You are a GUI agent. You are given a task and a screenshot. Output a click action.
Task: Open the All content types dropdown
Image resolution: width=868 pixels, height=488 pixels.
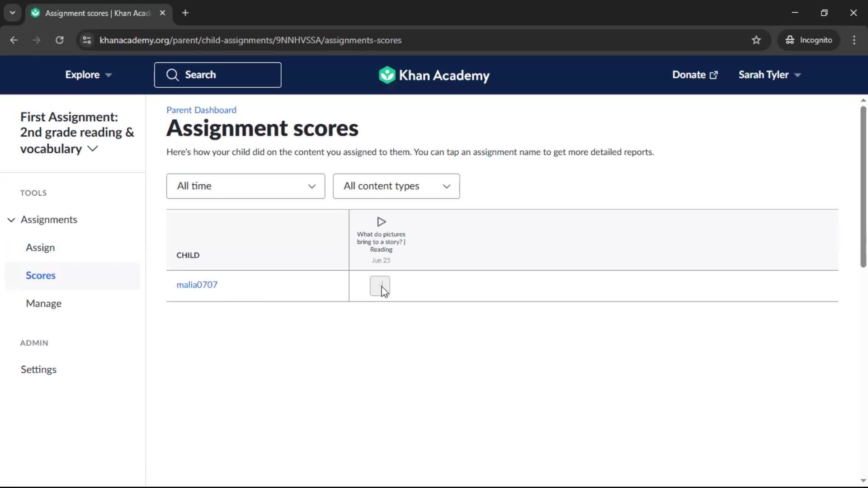pyautogui.click(x=396, y=186)
